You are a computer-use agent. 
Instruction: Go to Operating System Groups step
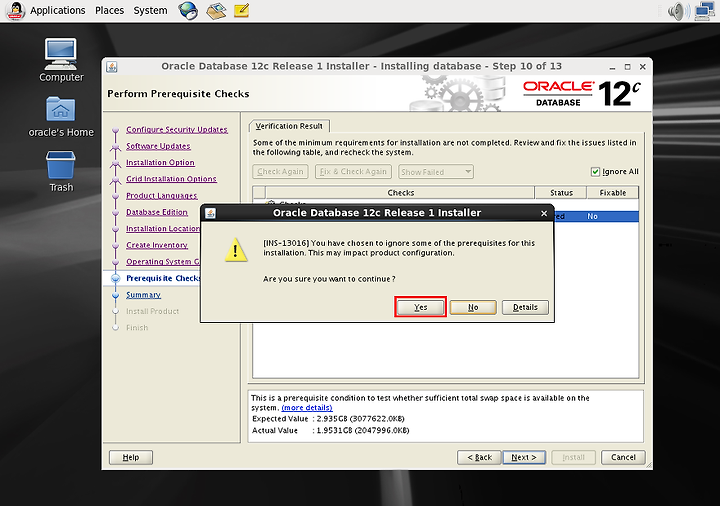click(x=163, y=262)
